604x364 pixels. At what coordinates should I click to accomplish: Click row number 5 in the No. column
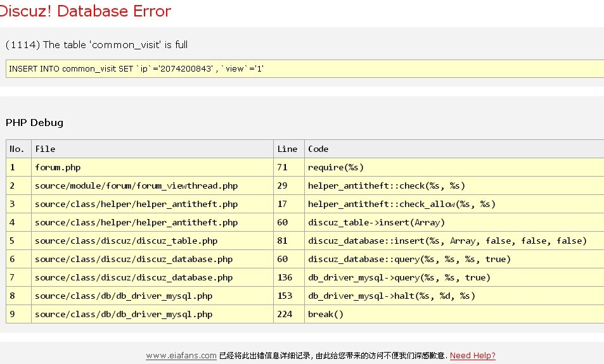pos(18,241)
